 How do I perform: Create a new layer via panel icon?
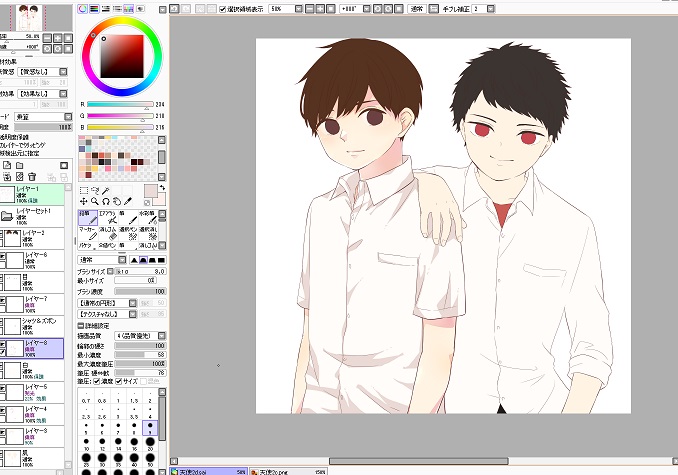pos(7,166)
